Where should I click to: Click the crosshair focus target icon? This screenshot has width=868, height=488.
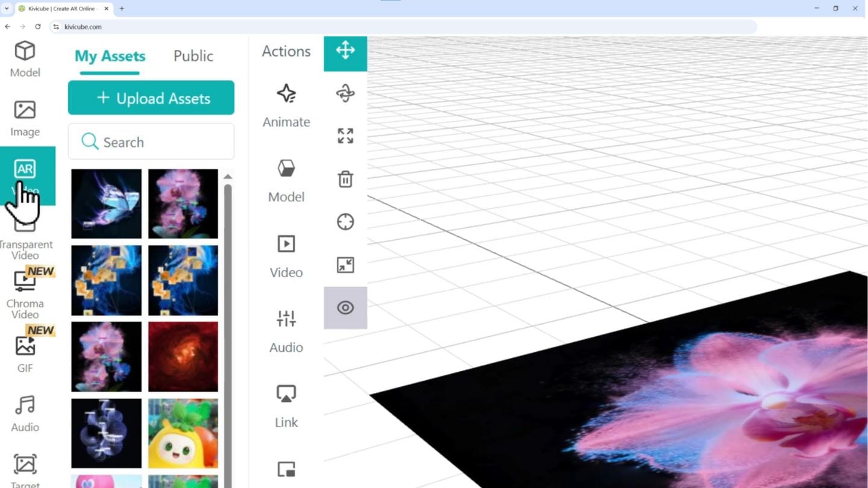click(x=345, y=222)
